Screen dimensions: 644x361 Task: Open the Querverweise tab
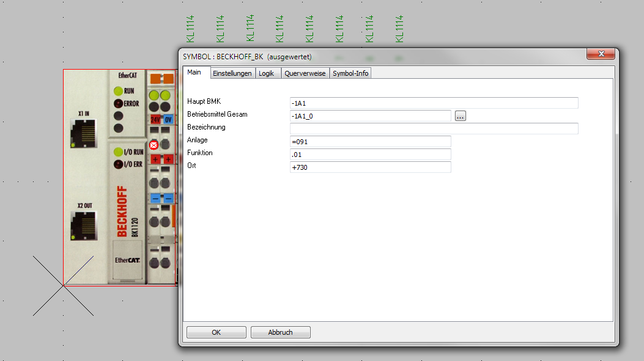click(x=305, y=73)
